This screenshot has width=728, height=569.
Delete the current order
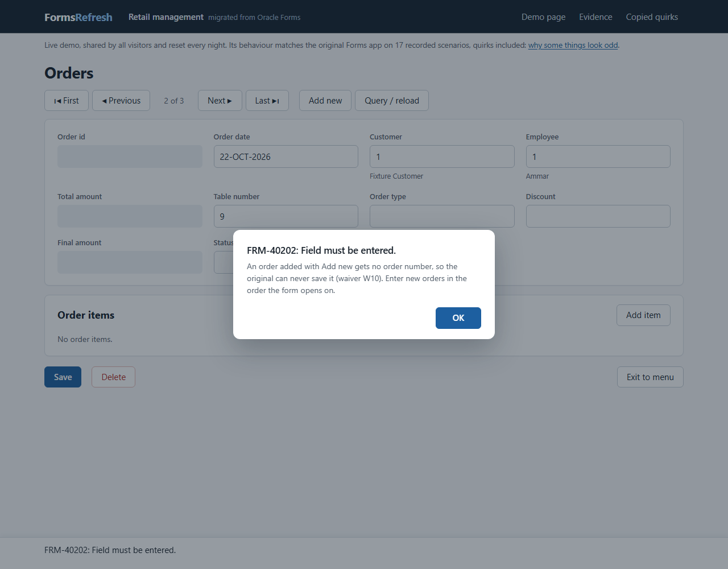point(113,377)
